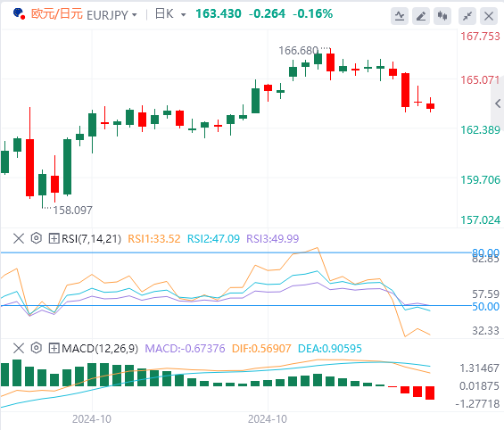Viewport: 504px width, 430px height.
Task: Click the EURJPY currency pair logo
Action: point(19,13)
